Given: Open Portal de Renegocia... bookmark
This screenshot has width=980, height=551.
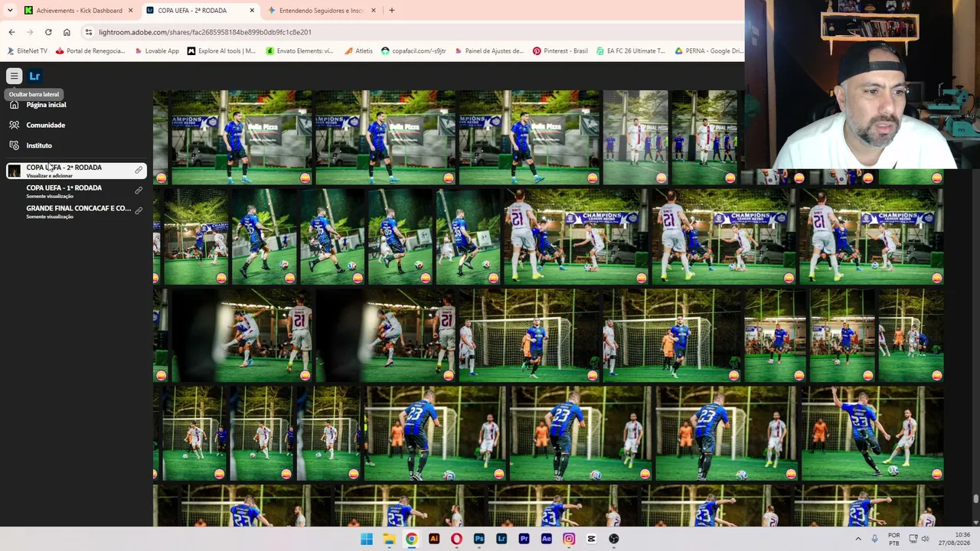Looking at the screenshot, I should [x=90, y=51].
